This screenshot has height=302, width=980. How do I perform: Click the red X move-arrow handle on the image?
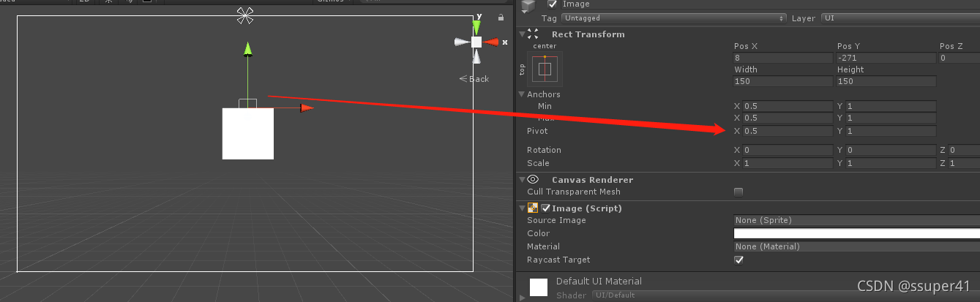307,107
